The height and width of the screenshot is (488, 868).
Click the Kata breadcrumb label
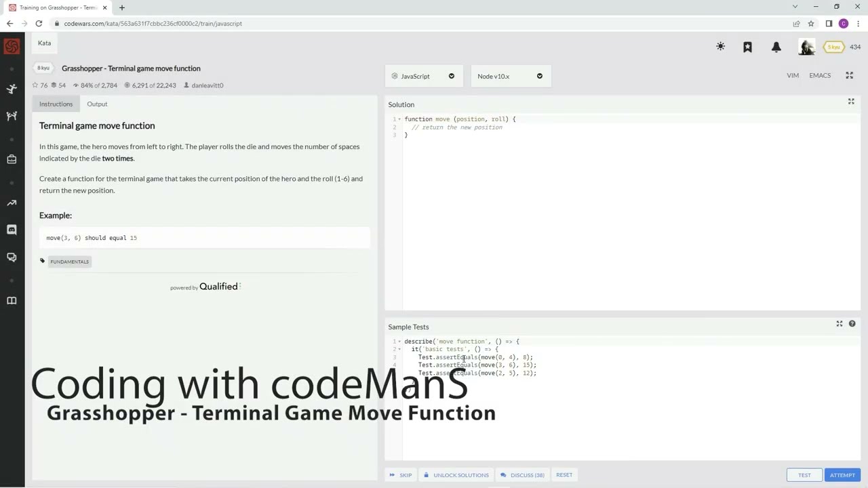pos(44,43)
